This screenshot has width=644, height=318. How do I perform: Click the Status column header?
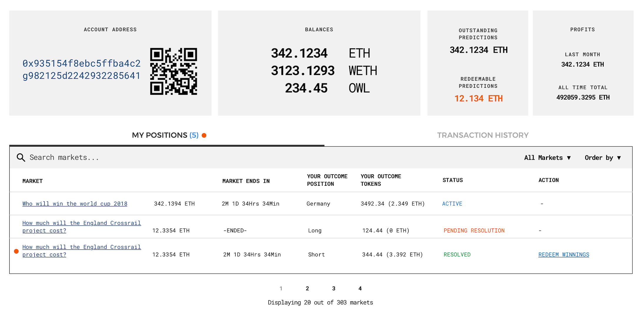pos(453,180)
